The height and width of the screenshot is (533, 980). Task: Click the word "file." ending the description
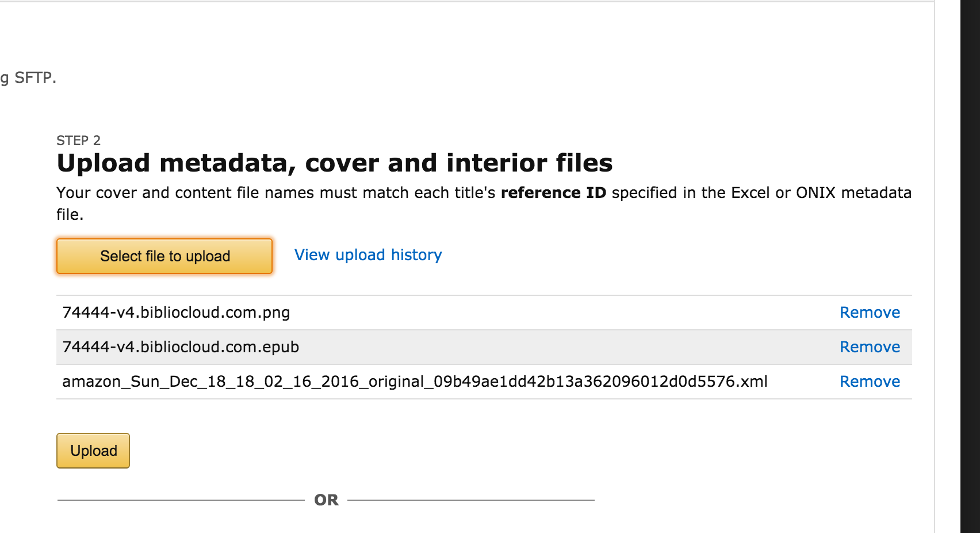70,215
